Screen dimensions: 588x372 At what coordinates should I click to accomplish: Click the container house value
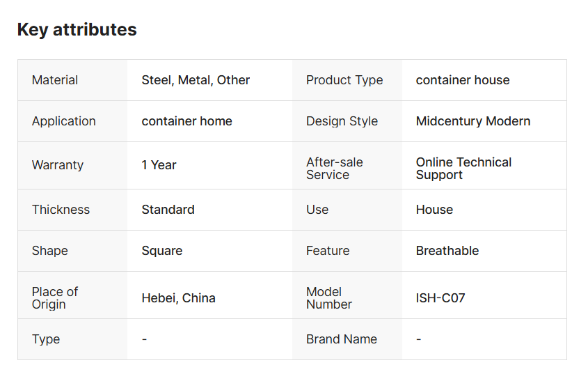pos(463,80)
